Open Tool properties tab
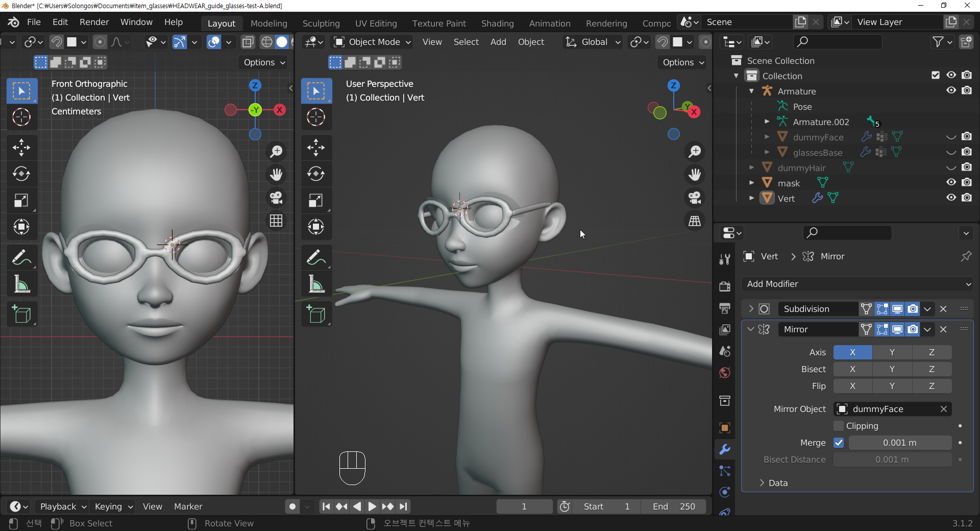This screenshot has height=531, width=980. pos(725,260)
